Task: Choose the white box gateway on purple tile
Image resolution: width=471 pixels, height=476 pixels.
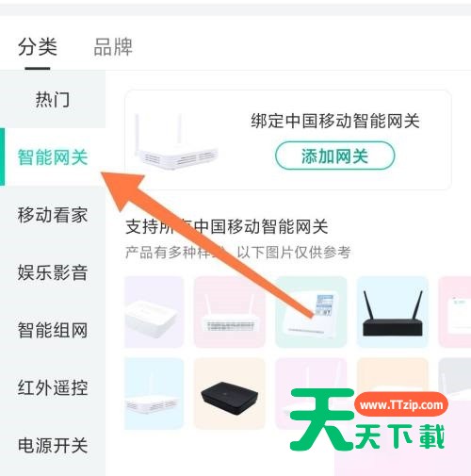Action: [x=154, y=312]
